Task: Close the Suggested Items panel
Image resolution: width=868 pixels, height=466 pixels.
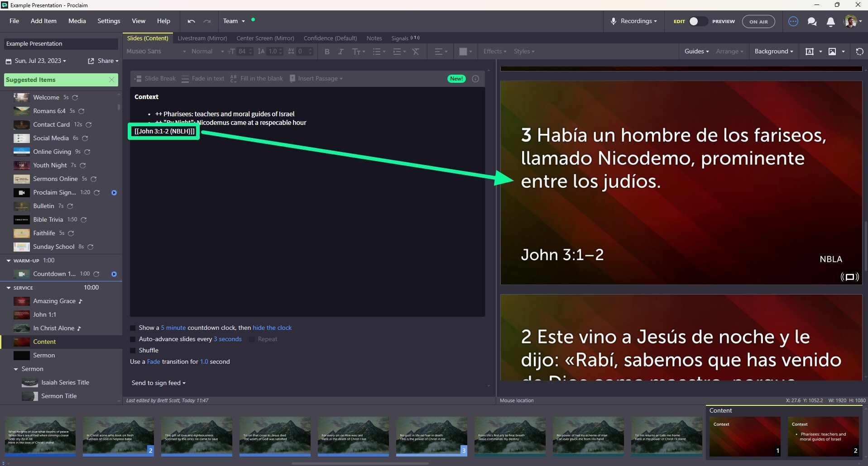Action: tap(112, 80)
